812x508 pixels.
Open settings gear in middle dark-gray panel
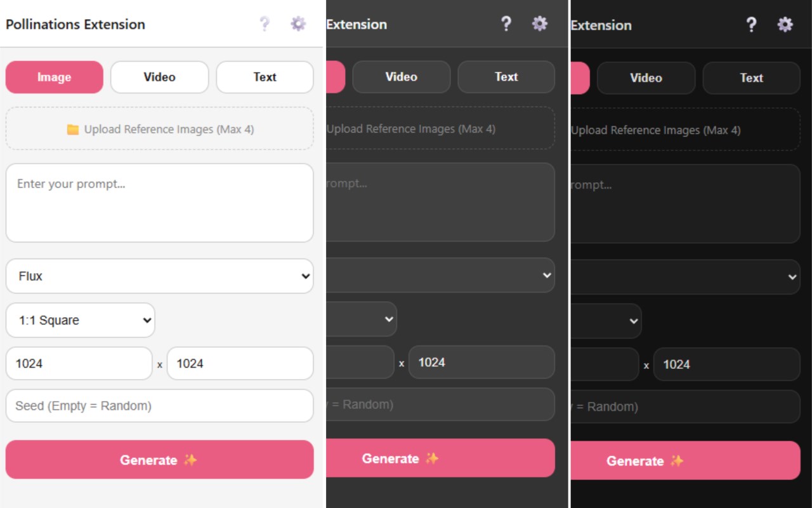(x=540, y=24)
